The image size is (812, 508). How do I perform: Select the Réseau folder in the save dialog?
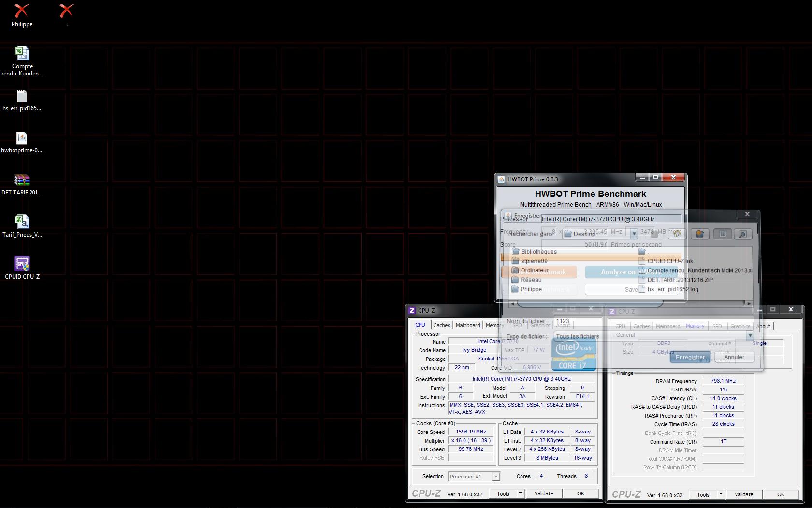tap(527, 280)
